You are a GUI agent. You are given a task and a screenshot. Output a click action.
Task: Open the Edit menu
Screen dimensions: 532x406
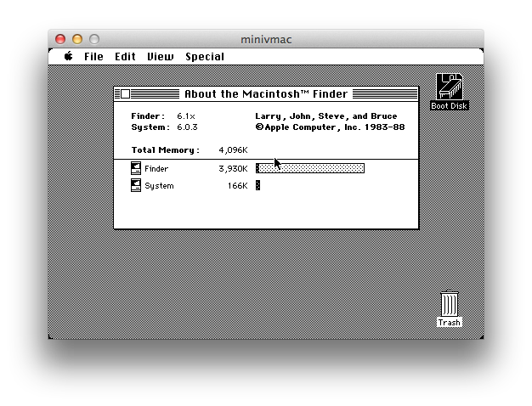pyautogui.click(x=125, y=57)
